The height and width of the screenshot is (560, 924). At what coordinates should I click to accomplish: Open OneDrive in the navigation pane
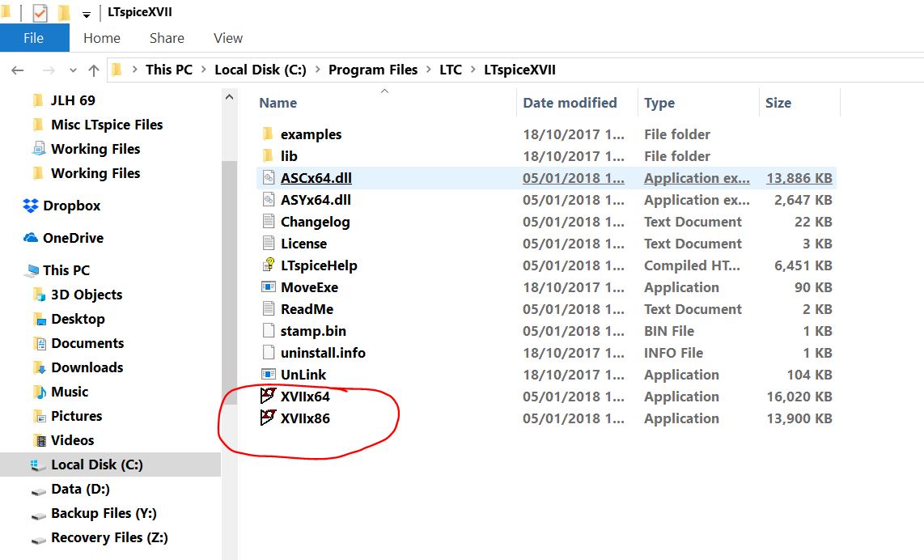click(63, 238)
